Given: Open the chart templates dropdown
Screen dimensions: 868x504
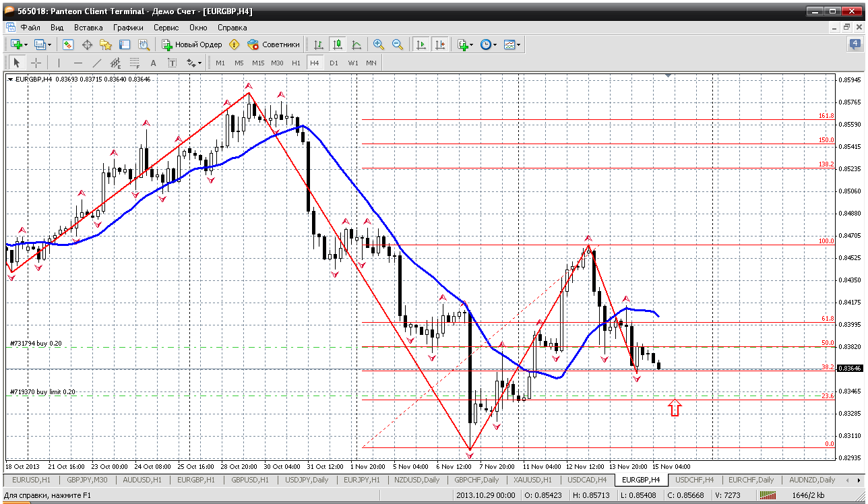Looking at the screenshot, I should coord(512,44).
